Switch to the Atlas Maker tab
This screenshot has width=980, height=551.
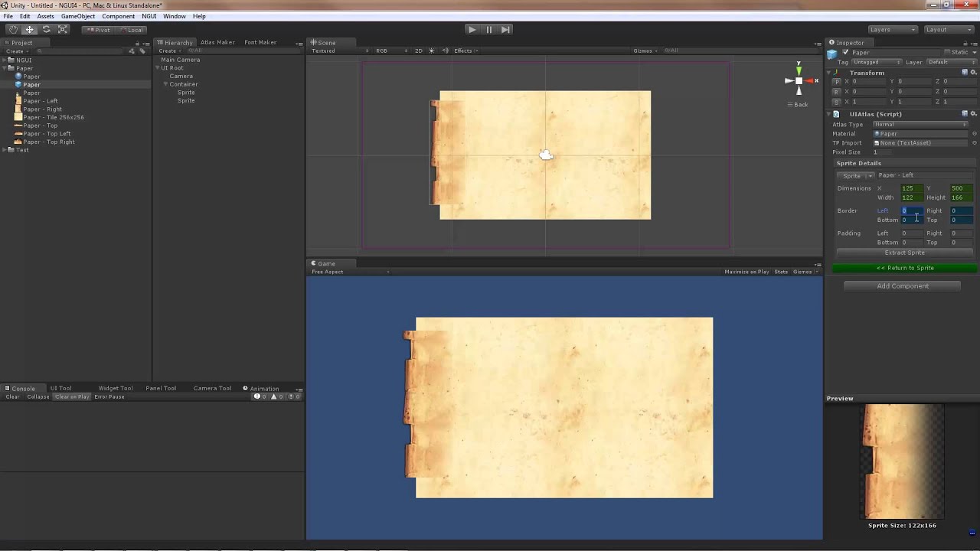[x=217, y=42]
